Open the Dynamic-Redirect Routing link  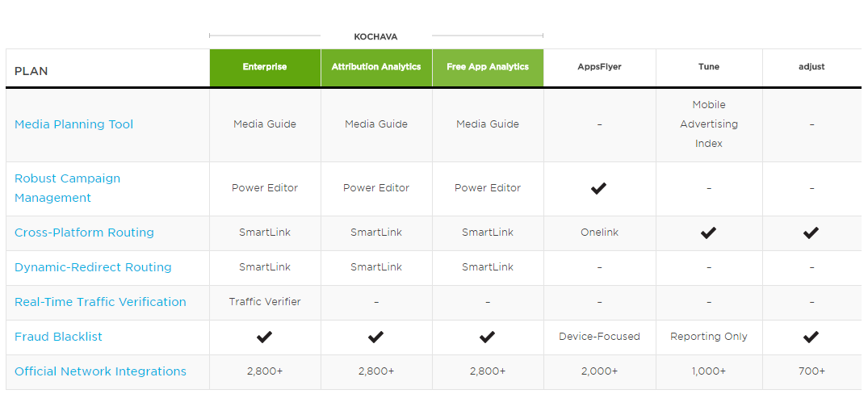[93, 267]
